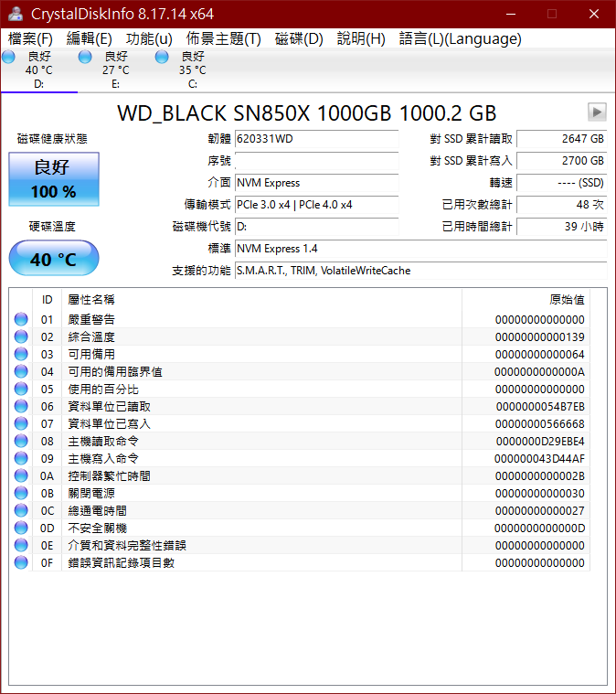The image size is (616, 694).
Task: Click the next disk arrow button
Action: pos(597,112)
